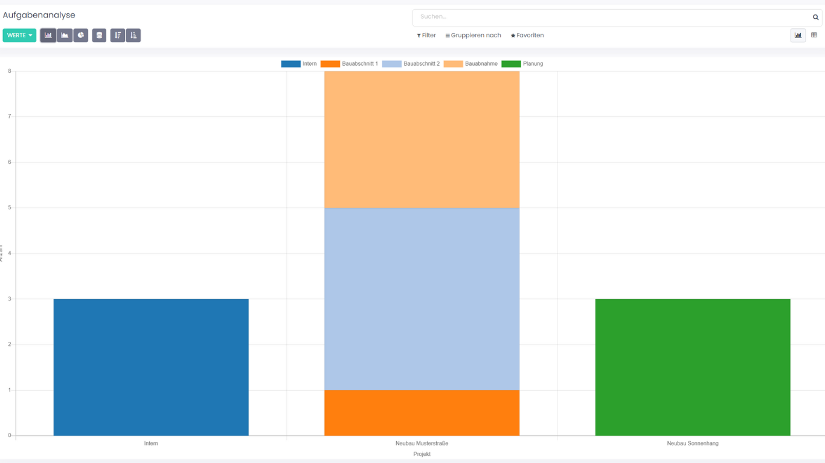
Task: Switch to bar chart mode
Action: (48, 35)
